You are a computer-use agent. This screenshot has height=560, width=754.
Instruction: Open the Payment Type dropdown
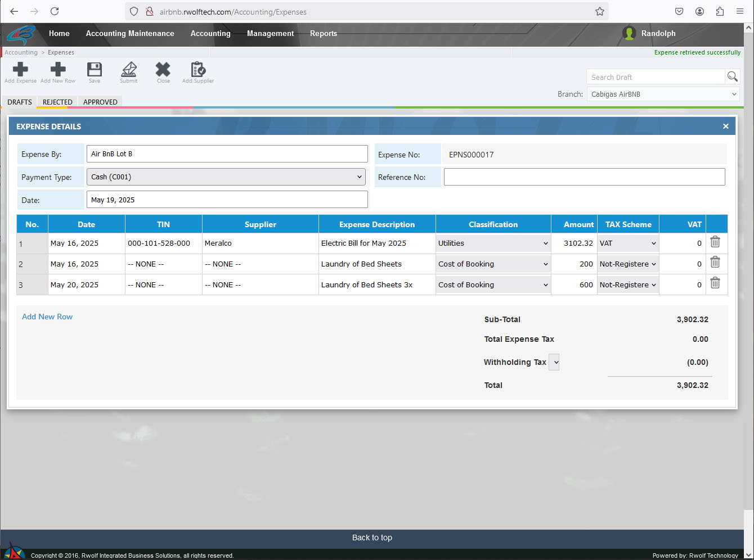pos(226,177)
